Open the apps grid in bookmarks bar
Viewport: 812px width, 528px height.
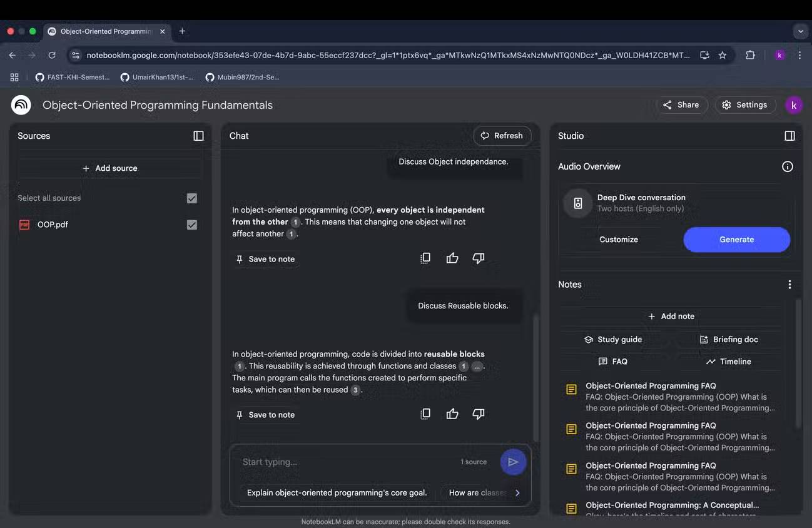(x=14, y=77)
